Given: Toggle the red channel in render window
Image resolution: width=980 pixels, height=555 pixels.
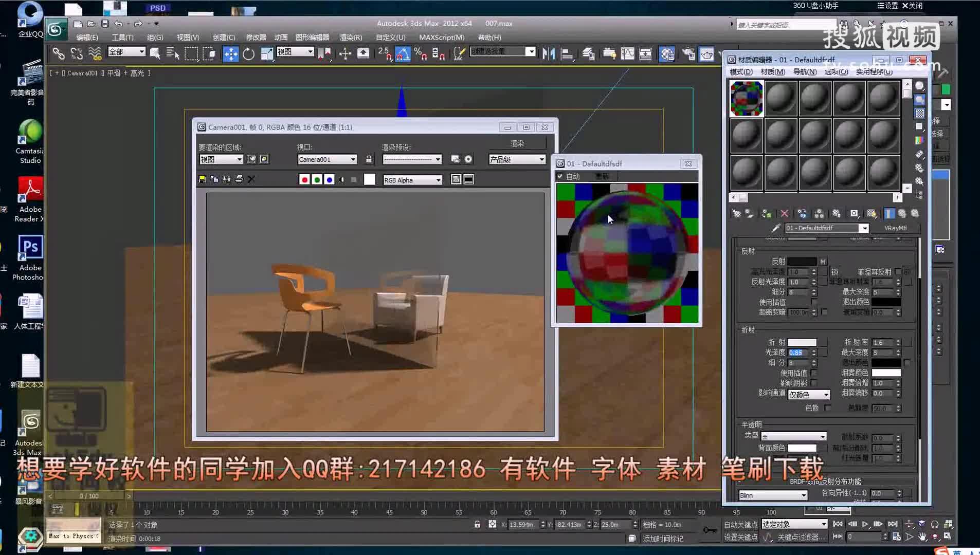Looking at the screenshot, I should click(304, 179).
